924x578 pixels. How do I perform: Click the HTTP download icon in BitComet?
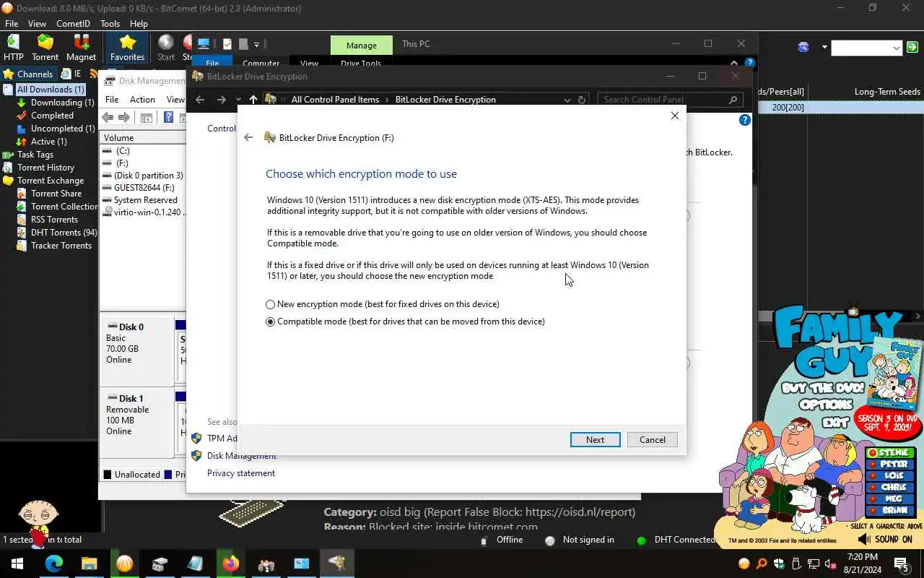(13, 48)
